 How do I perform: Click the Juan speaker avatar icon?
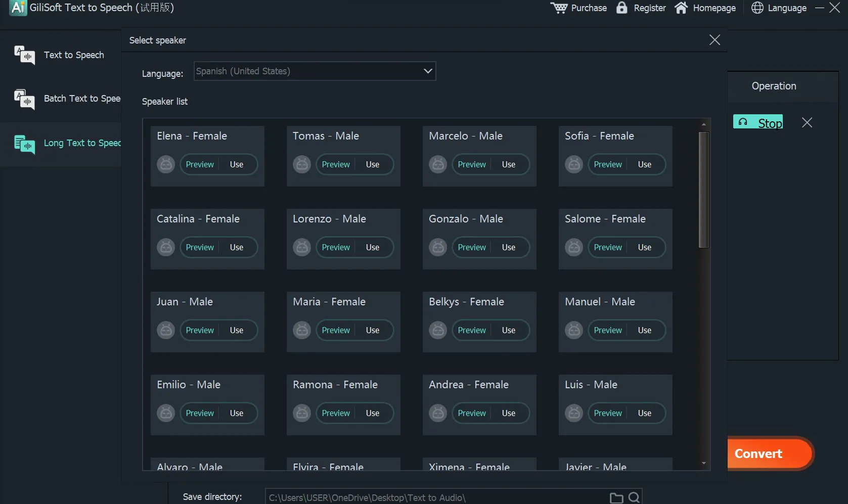tap(166, 330)
